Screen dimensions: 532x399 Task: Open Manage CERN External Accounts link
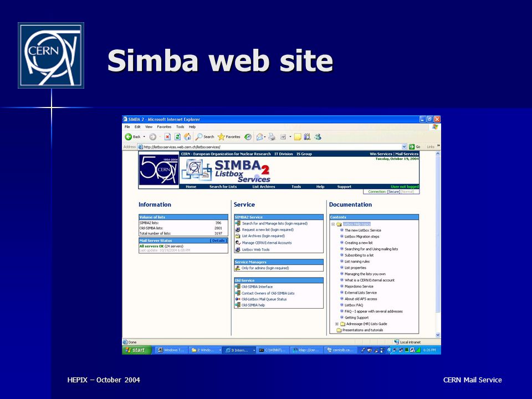point(267,243)
